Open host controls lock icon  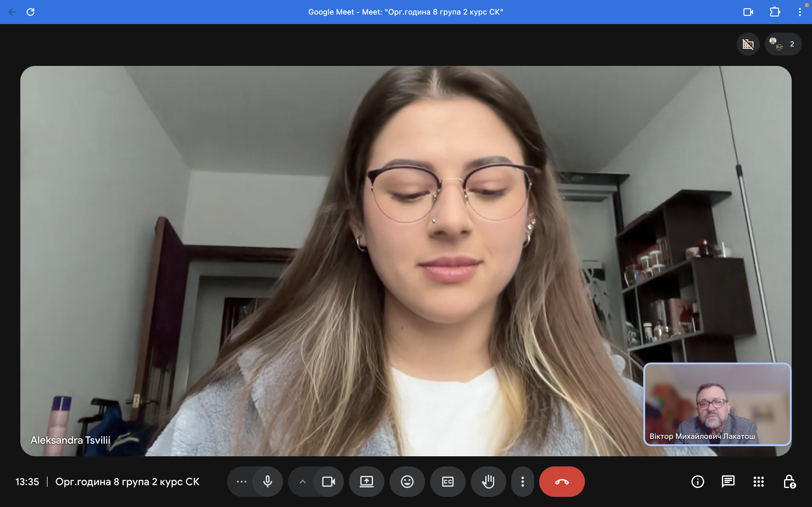tap(789, 482)
